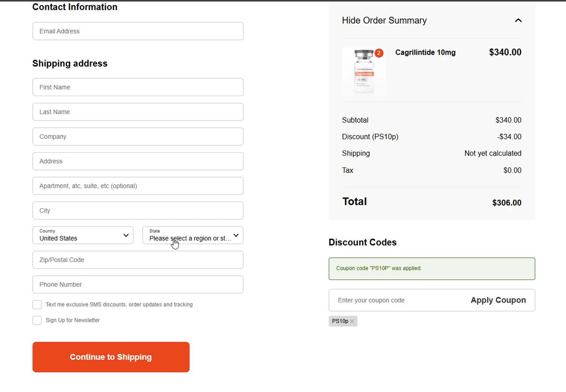Click Continue to Shipping button
This screenshot has height=392, width=566.
pyautogui.click(x=111, y=357)
